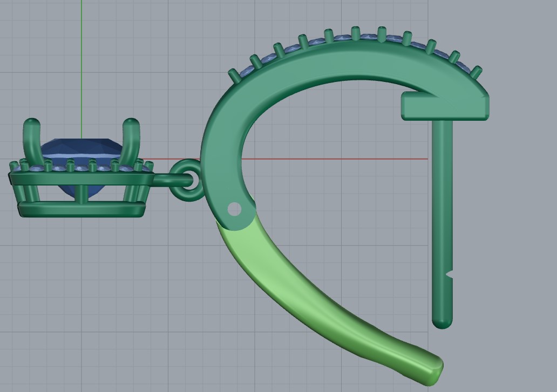Screen dimensions: 557x392
Task: Click the green vertical axis line
Action: [81, 69]
